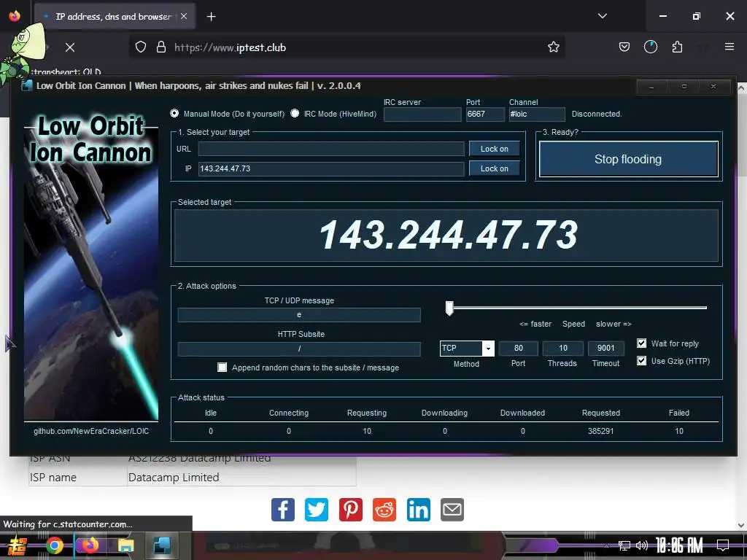The height and width of the screenshot is (560, 747).
Task: Bookmark this page with the star icon
Action: [x=553, y=47]
